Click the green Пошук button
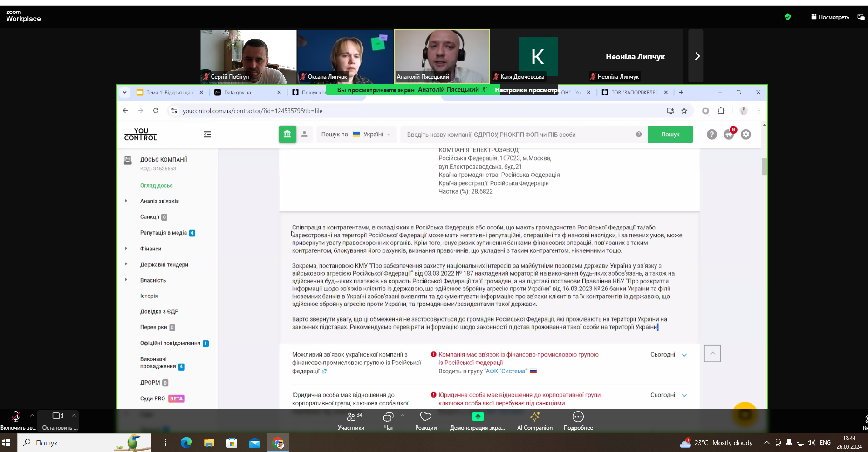The height and width of the screenshot is (452, 868). click(x=670, y=135)
